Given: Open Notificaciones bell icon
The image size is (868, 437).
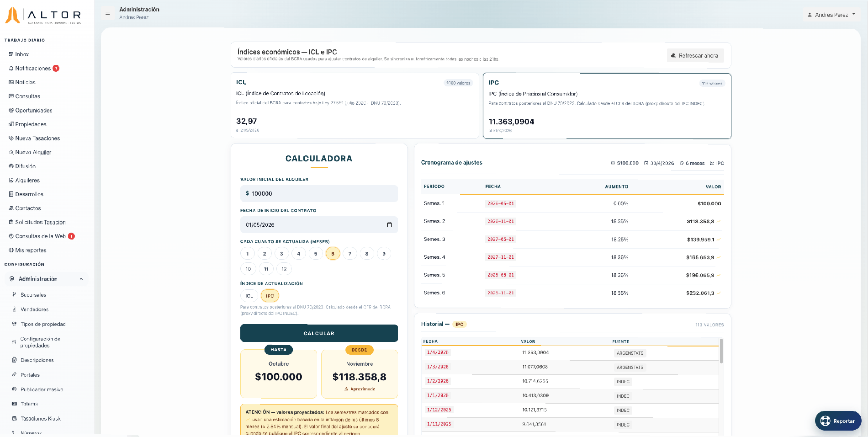Looking at the screenshot, I should (11, 69).
